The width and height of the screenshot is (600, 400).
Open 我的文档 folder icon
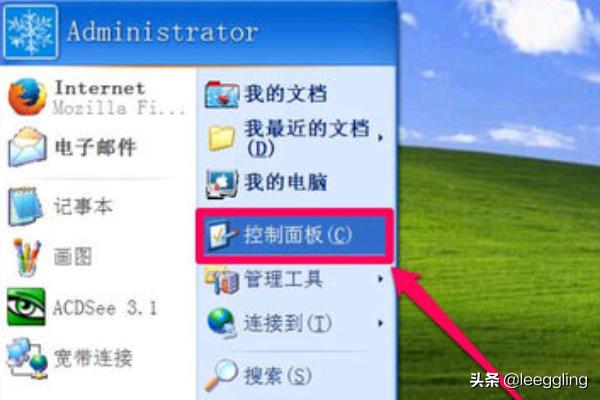(221, 94)
